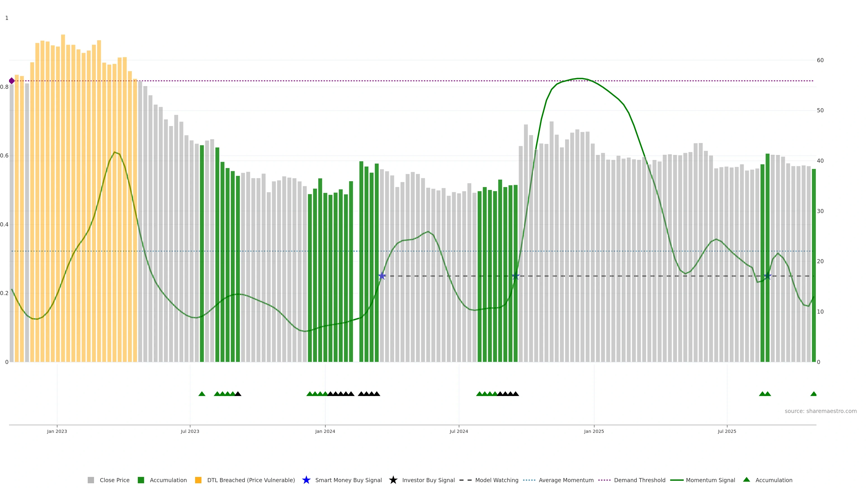Click the orange DTL Breached color swatch
868x488 pixels.
pyautogui.click(x=198, y=480)
